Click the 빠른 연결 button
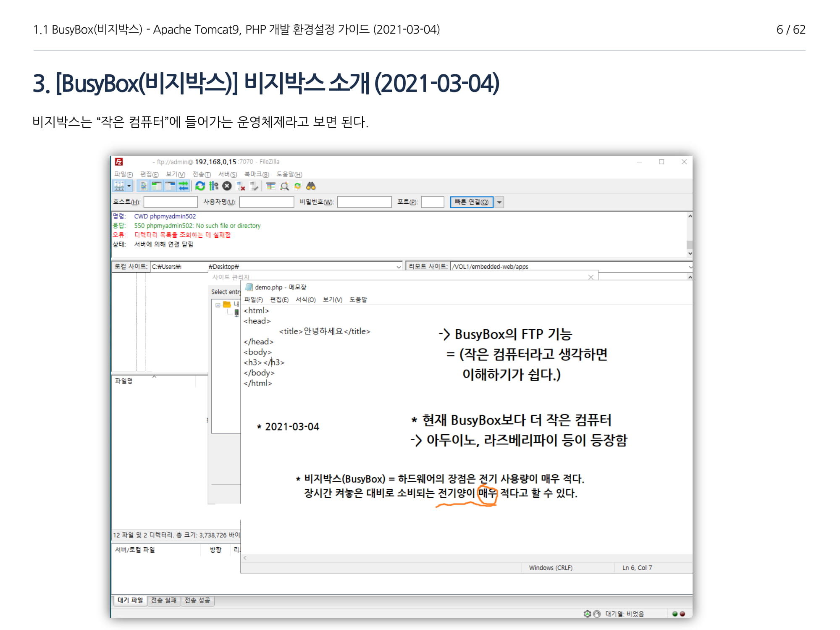840x630 pixels. point(471,202)
